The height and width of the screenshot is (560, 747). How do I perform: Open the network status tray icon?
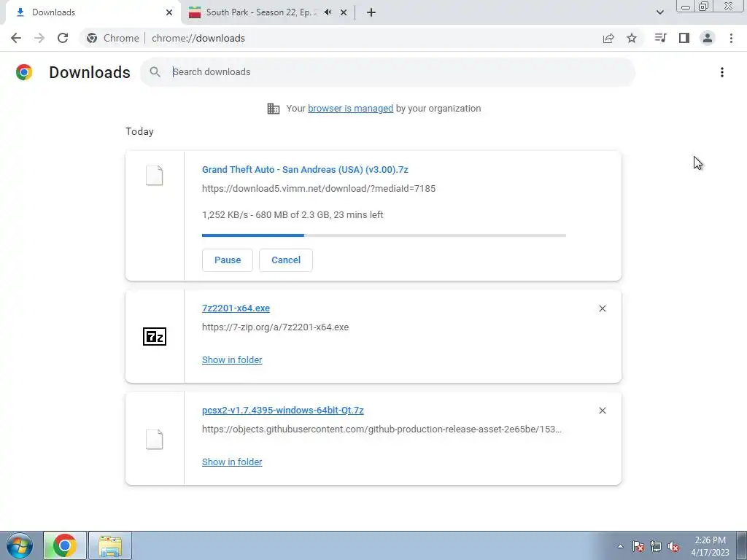point(656,546)
